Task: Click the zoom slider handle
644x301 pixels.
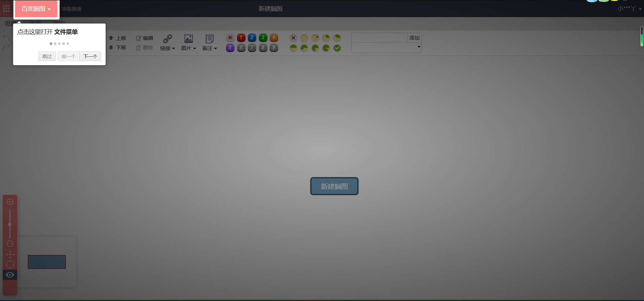Action: click(x=10, y=224)
